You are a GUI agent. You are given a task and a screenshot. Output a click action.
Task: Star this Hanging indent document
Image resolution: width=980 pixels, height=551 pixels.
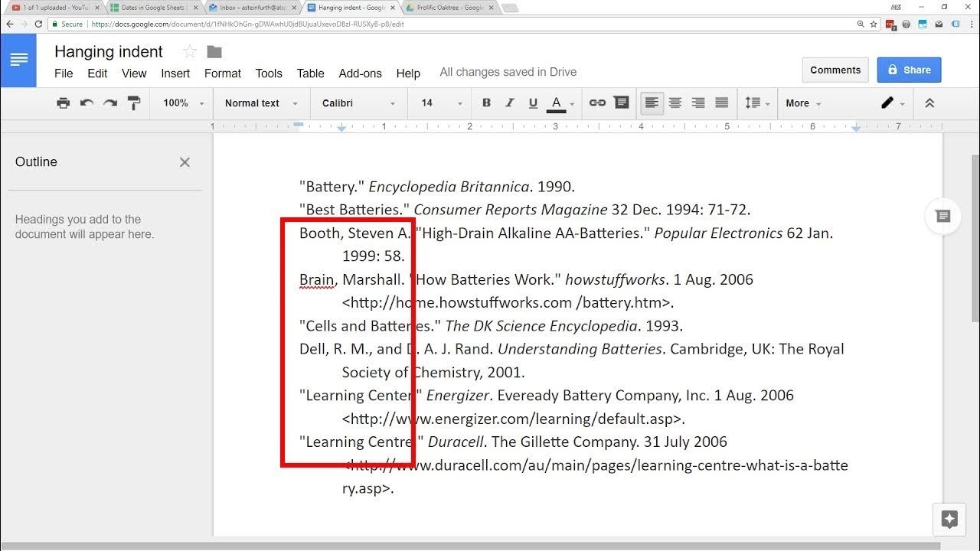click(x=190, y=52)
